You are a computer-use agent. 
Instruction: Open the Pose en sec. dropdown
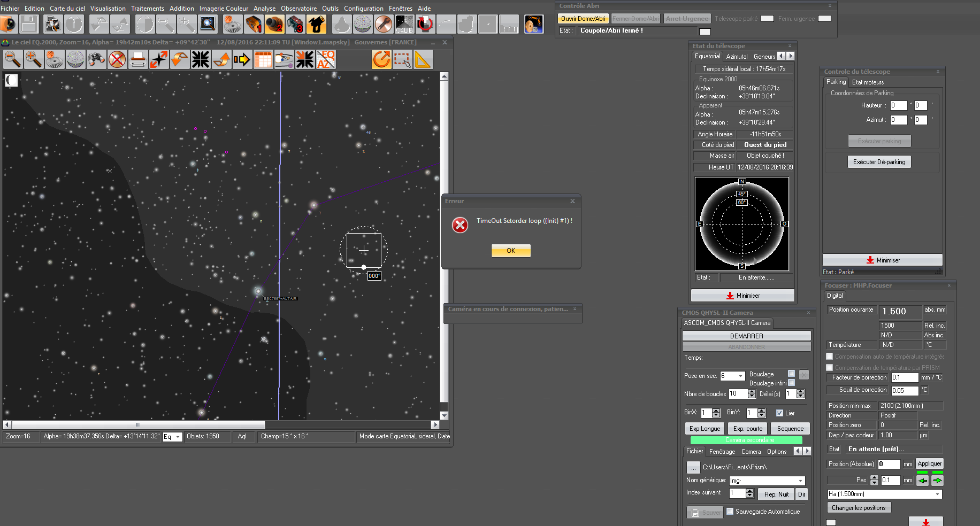(740, 376)
